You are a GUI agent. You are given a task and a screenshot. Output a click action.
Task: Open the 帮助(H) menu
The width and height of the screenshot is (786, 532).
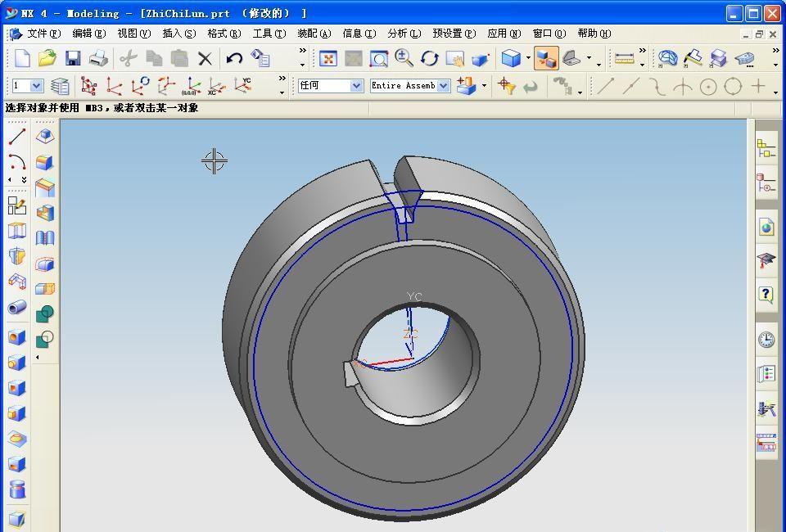click(x=594, y=34)
